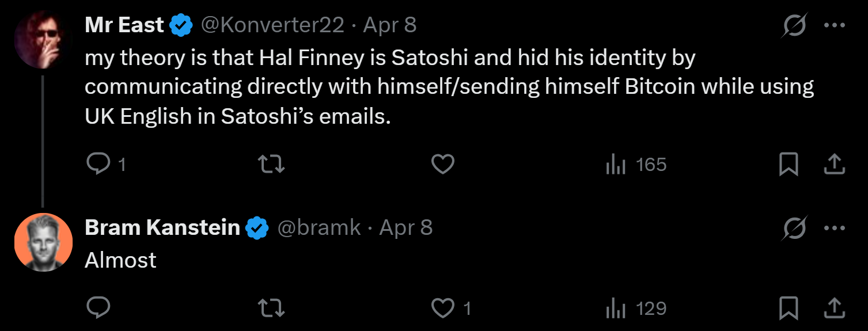The width and height of the screenshot is (868, 331).
Task: Repost Bram Kanstein's reply
Action: [x=271, y=309]
